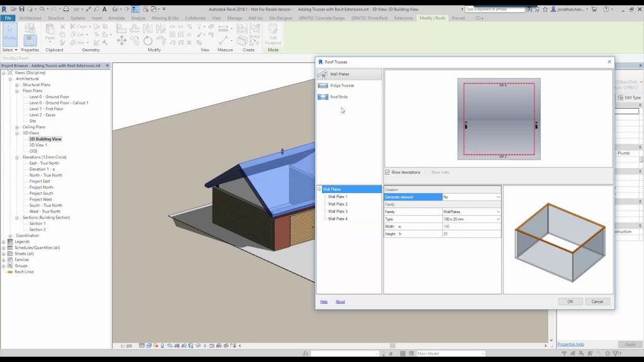644x362 pixels.
Task: Click the Align tool in Modify panel
Action: click(121, 28)
